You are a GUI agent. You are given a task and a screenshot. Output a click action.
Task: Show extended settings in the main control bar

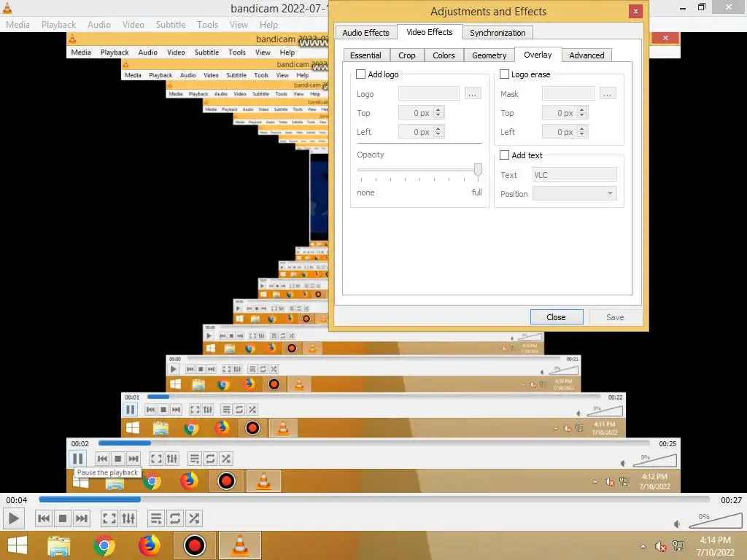tap(128, 518)
